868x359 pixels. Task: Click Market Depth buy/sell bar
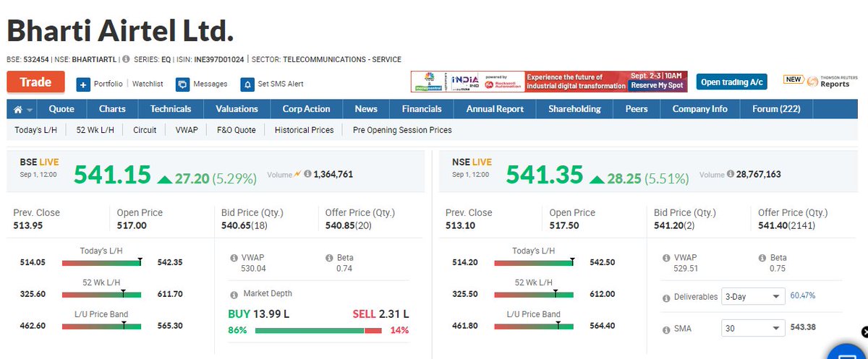(x=318, y=330)
